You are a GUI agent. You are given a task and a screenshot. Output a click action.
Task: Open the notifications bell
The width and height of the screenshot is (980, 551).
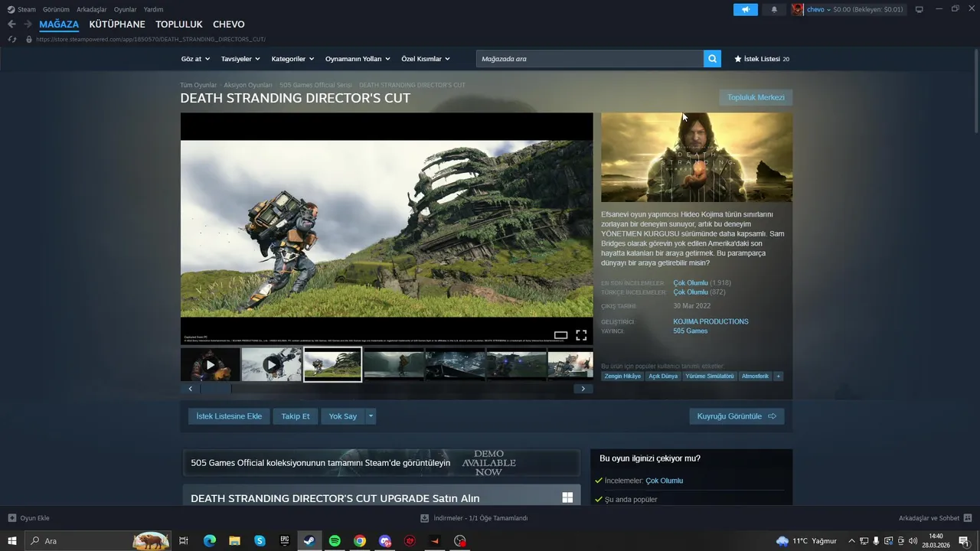tap(774, 9)
